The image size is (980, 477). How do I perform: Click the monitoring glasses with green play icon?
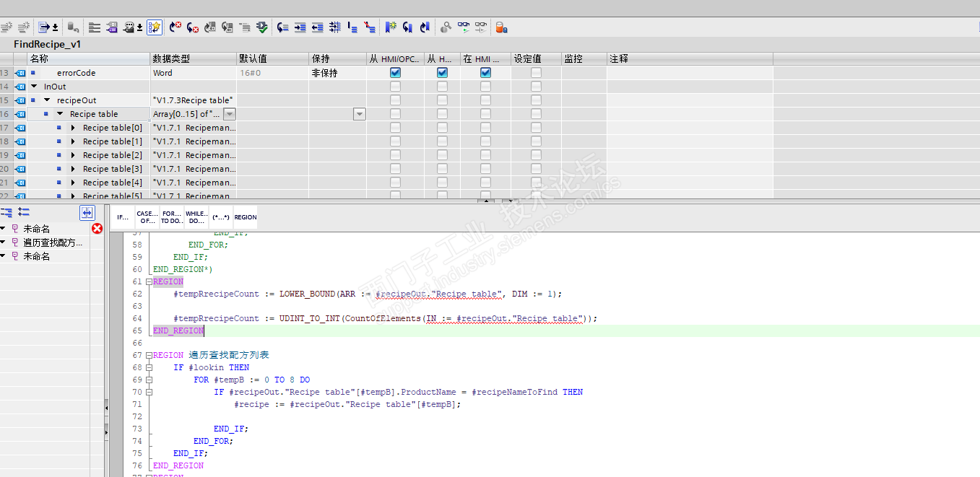(x=464, y=27)
